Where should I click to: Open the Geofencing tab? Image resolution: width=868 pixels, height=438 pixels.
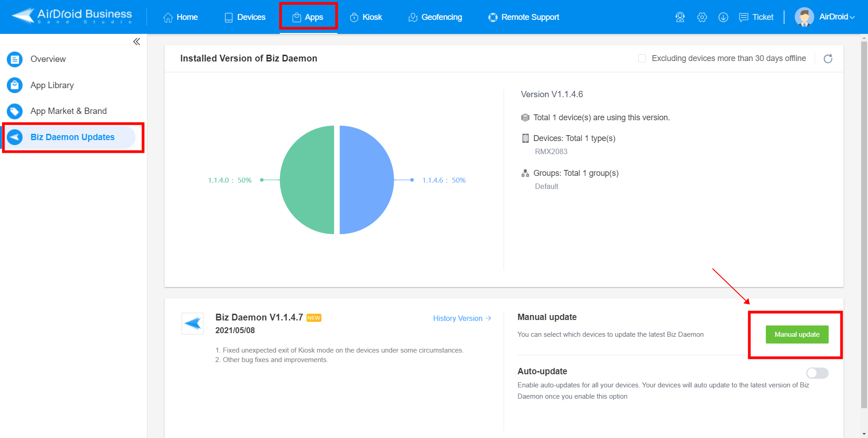click(435, 17)
